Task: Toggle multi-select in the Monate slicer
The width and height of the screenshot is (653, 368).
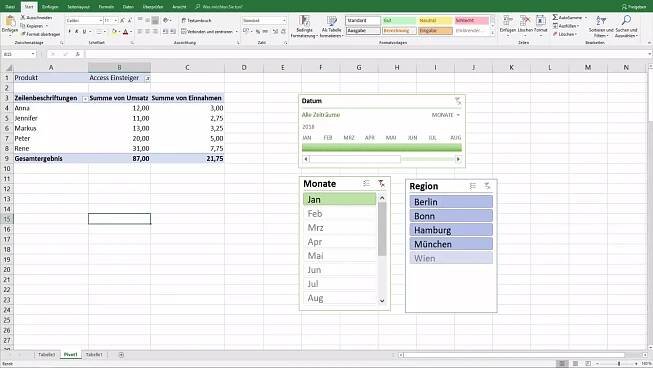Action: coord(366,184)
